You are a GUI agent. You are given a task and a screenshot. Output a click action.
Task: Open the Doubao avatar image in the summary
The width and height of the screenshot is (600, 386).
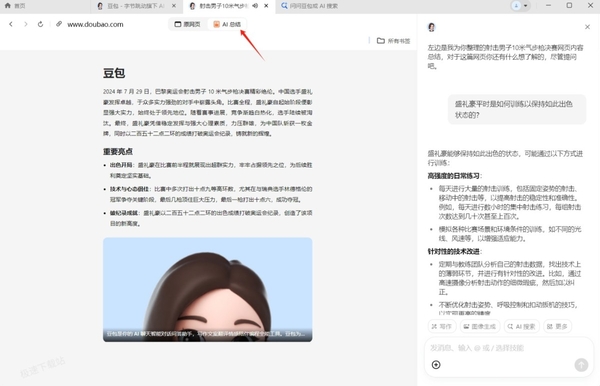click(x=207, y=290)
